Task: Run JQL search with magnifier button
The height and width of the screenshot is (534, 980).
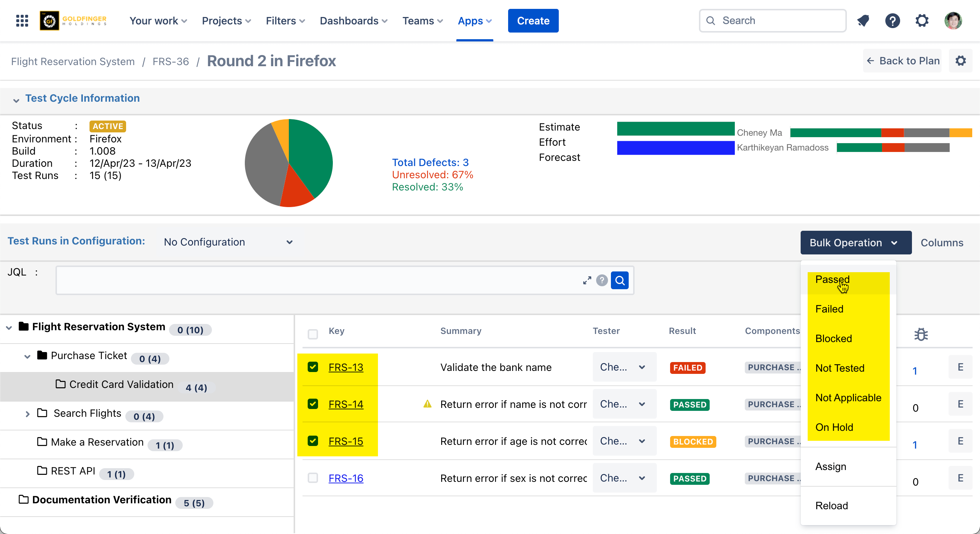Action: 620,281
